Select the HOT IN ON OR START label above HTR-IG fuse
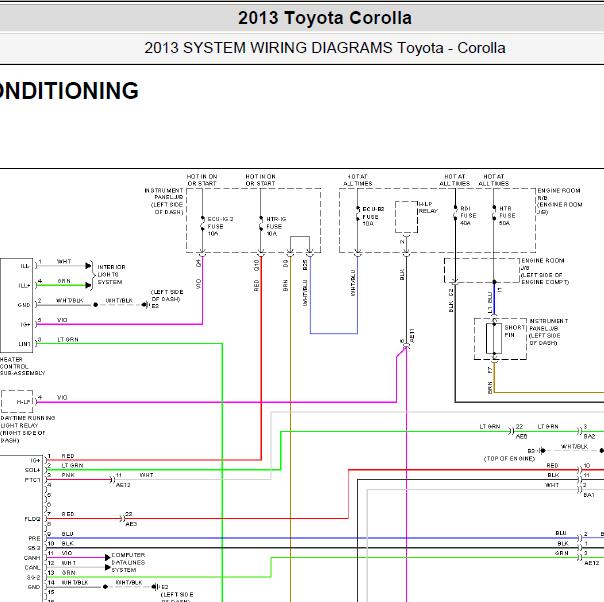The image size is (604, 602). click(260, 180)
